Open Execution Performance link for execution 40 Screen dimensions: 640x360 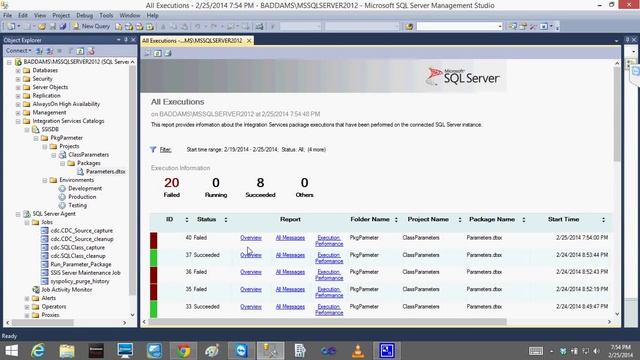(329, 241)
